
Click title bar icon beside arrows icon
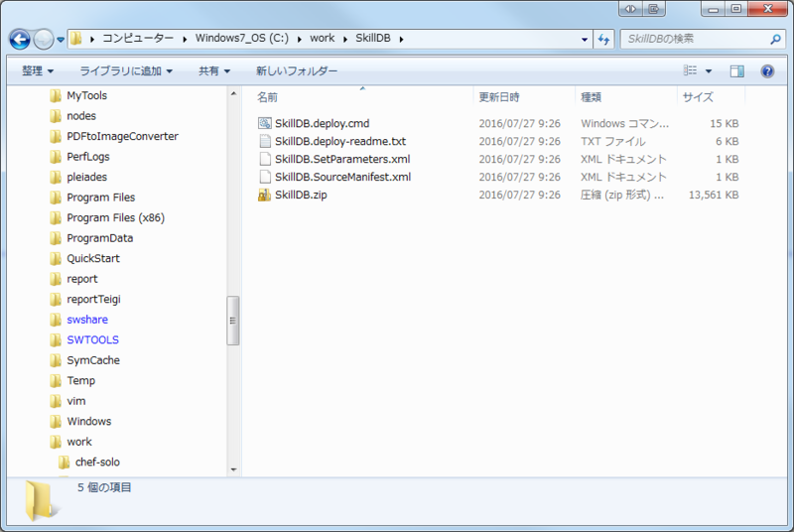coord(654,9)
